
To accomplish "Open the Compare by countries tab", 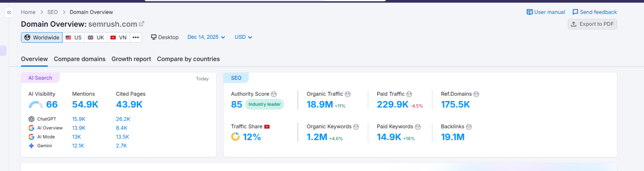I will click(188, 59).
